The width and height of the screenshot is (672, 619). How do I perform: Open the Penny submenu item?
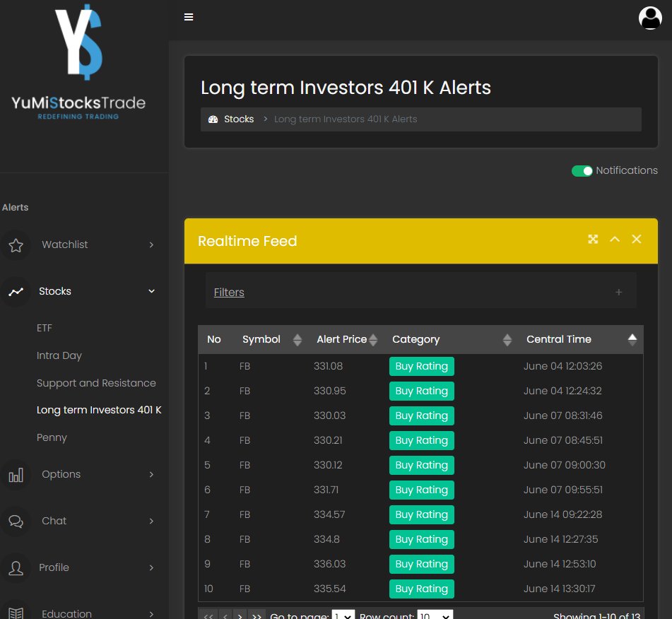[x=52, y=437]
